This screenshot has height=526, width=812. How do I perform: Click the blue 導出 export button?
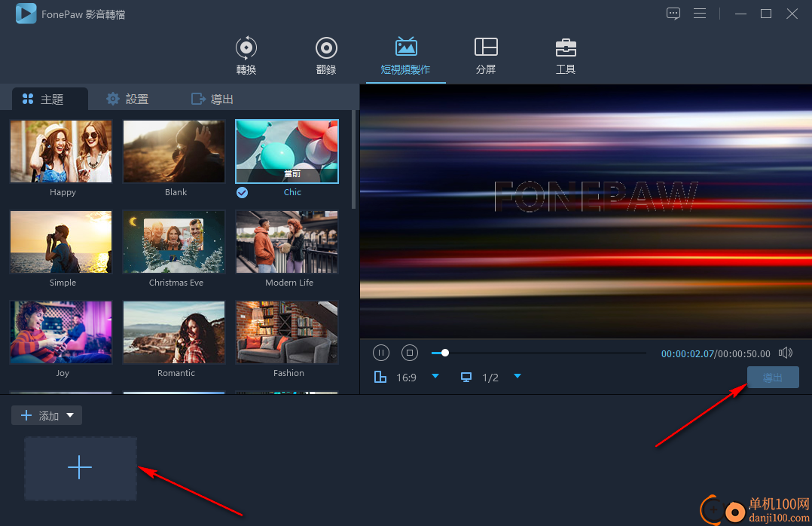773,378
